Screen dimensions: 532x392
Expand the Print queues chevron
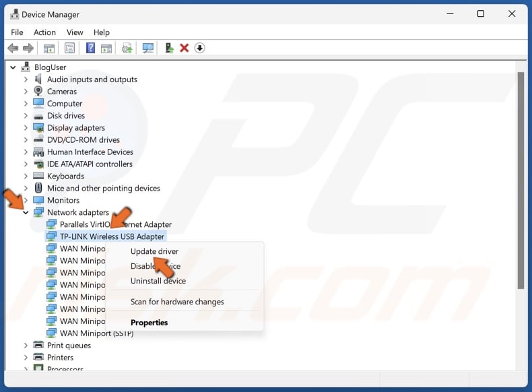click(26, 345)
